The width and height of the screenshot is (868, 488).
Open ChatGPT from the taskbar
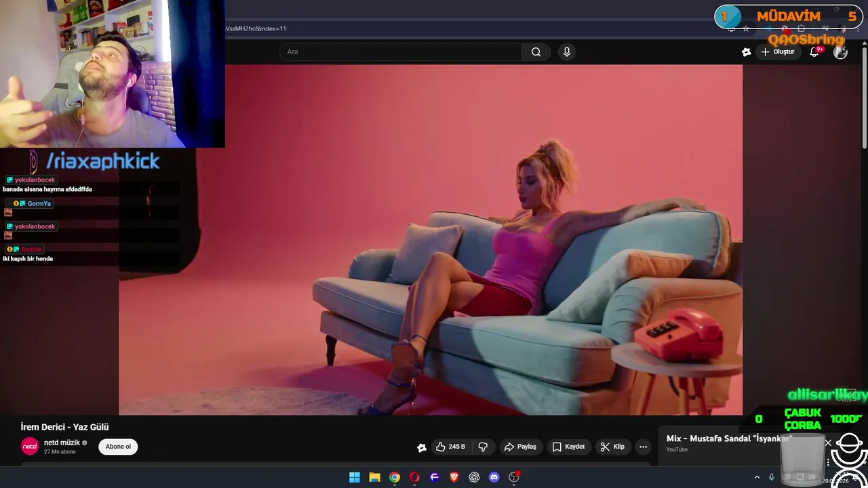474,477
